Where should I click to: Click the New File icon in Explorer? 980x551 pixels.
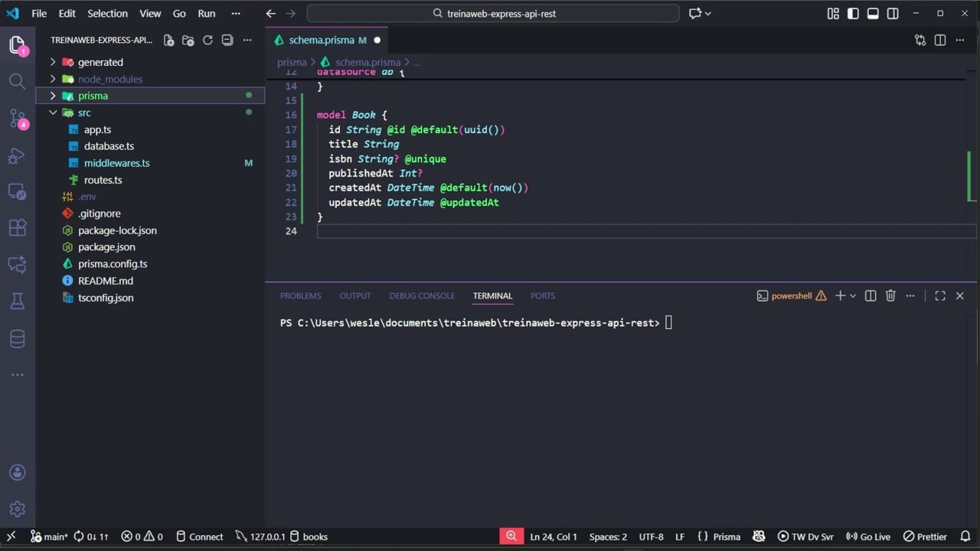pos(168,40)
